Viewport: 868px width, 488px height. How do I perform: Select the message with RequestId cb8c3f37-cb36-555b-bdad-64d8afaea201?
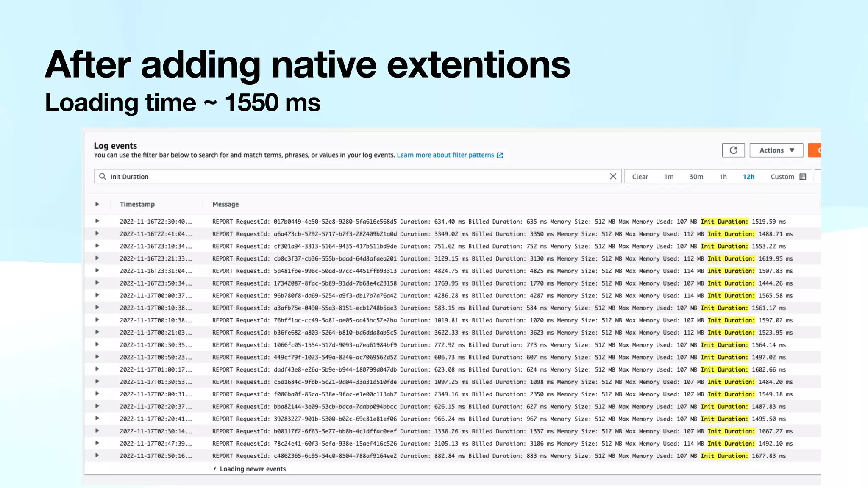pos(502,258)
